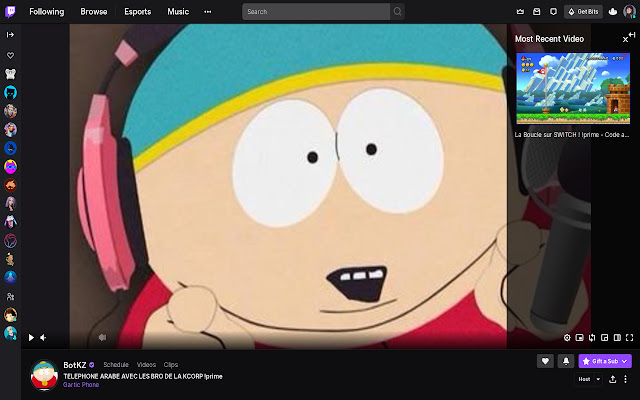Expand the left sidebar with arrow icon
640x400 pixels.
point(10,35)
